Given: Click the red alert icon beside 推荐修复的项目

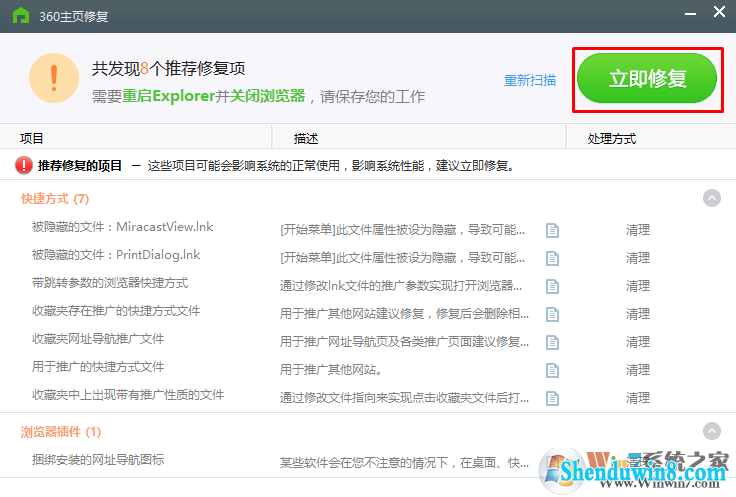Looking at the screenshot, I should pyautogui.click(x=23, y=165).
